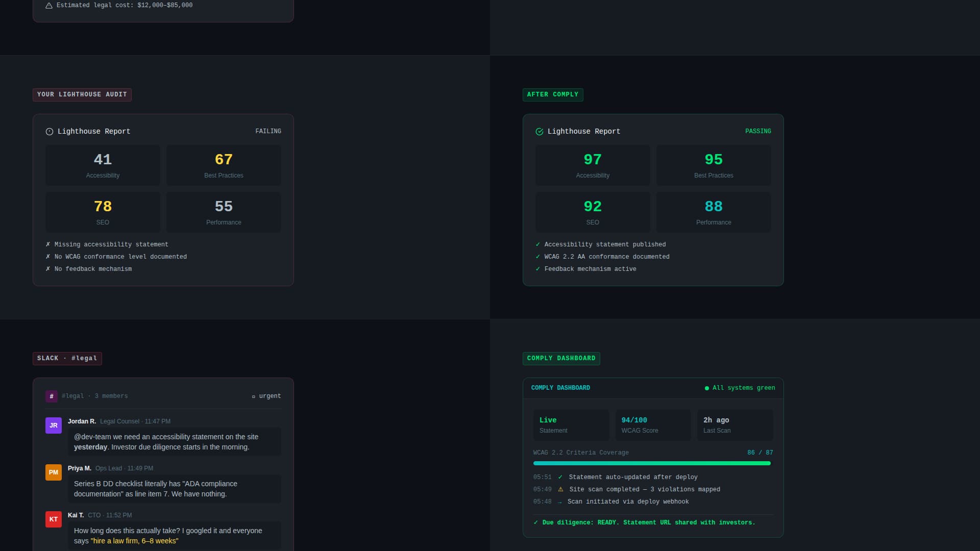Click the green checkmark icon beside passing Lighthouse Report
980x551 pixels.
click(x=539, y=132)
